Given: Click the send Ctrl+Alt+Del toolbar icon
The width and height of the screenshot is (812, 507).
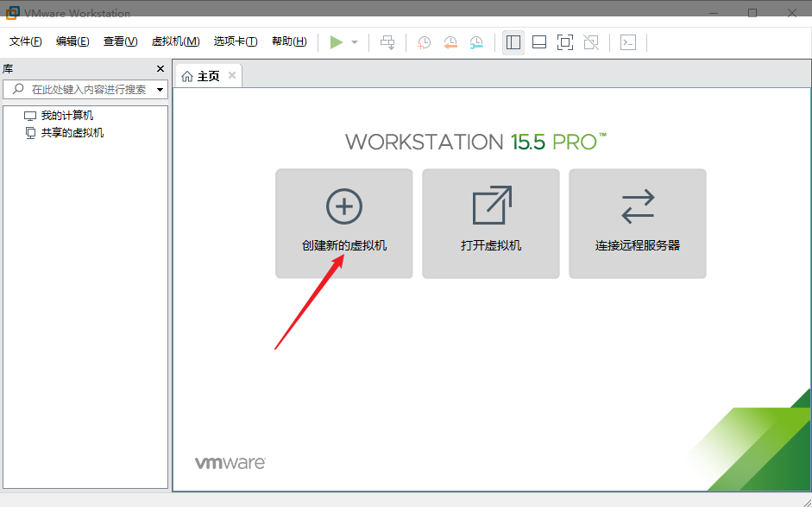Looking at the screenshot, I should (x=387, y=42).
